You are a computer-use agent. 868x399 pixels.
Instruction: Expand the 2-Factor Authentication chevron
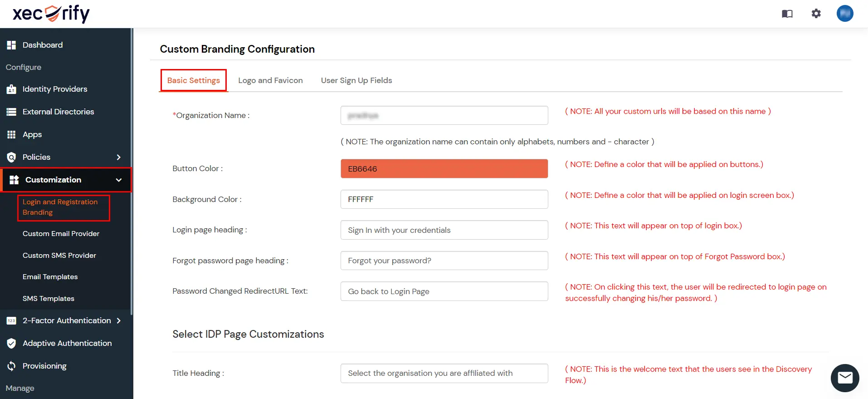point(119,320)
